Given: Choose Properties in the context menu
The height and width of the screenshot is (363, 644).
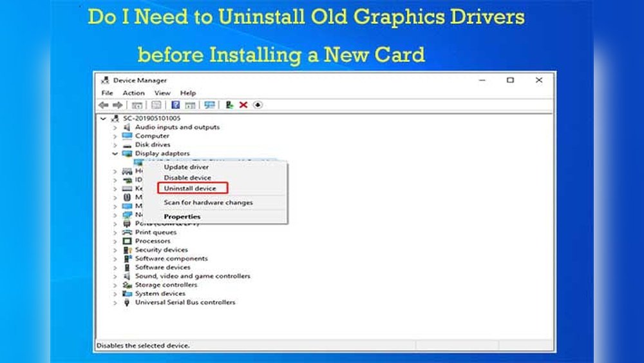Looking at the screenshot, I should click(x=182, y=217).
